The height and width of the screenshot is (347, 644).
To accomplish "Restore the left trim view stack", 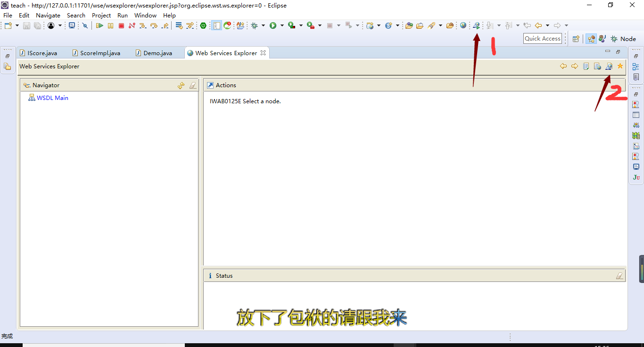I will (8, 56).
